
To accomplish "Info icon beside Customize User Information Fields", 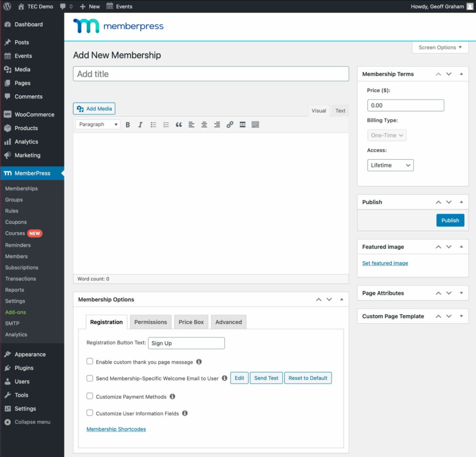I will click(x=185, y=413).
